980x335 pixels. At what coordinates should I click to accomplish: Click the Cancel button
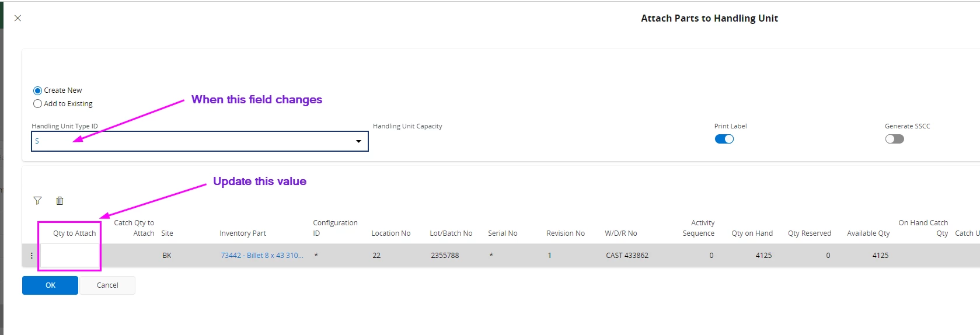(x=107, y=285)
